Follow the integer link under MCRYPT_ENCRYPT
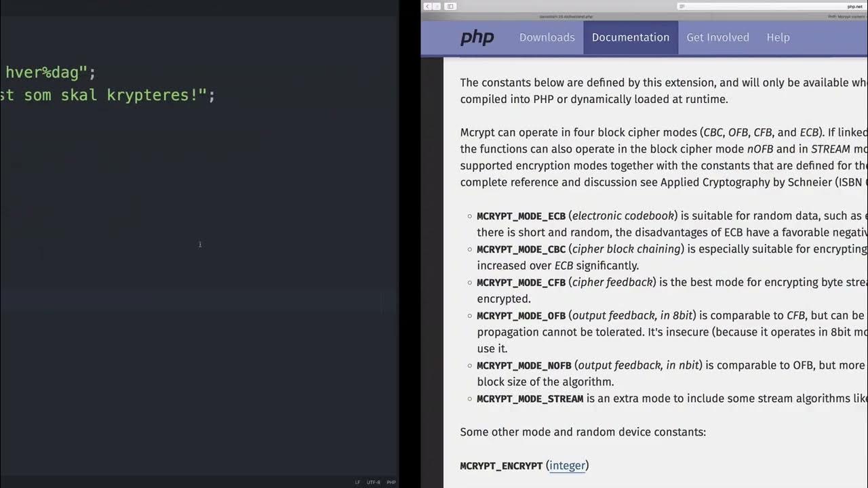The image size is (868, 488). [567, 466]
